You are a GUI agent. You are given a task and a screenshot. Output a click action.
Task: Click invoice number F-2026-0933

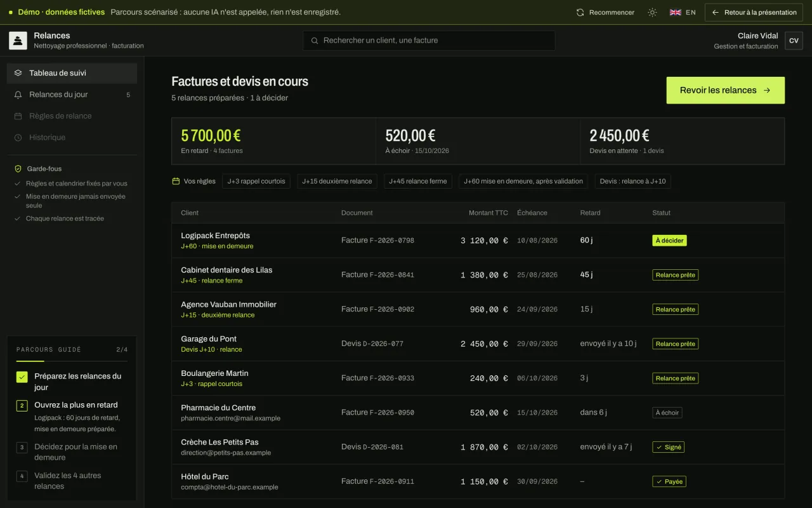(x=391, y=378)
